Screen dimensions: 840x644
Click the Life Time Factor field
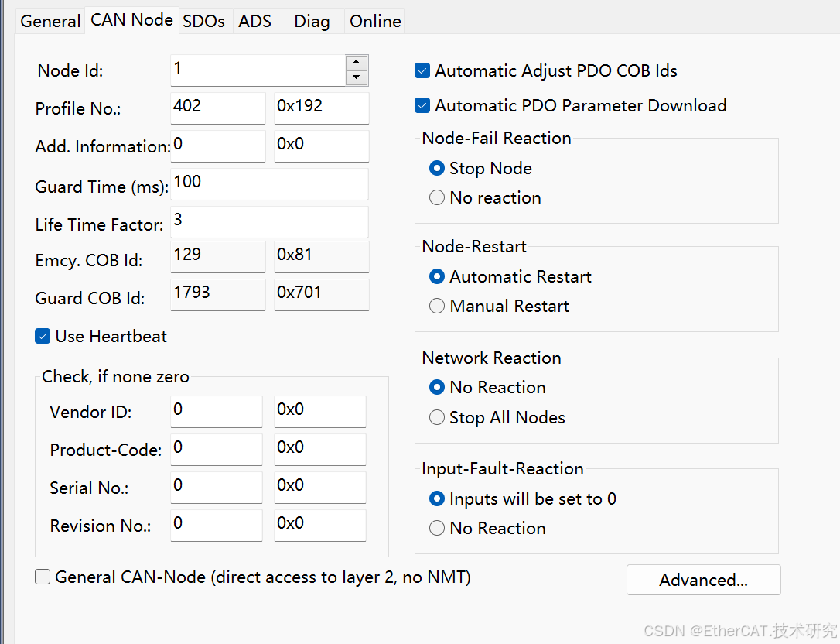point(268,221)
